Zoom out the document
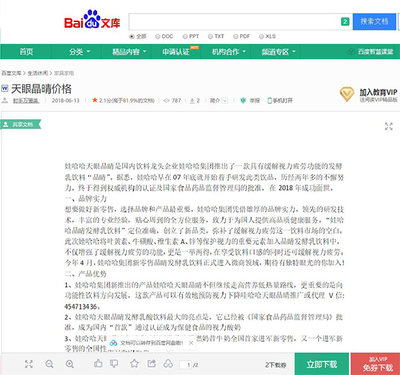This screenshot has height=375, width=400. tap(50, 364)
